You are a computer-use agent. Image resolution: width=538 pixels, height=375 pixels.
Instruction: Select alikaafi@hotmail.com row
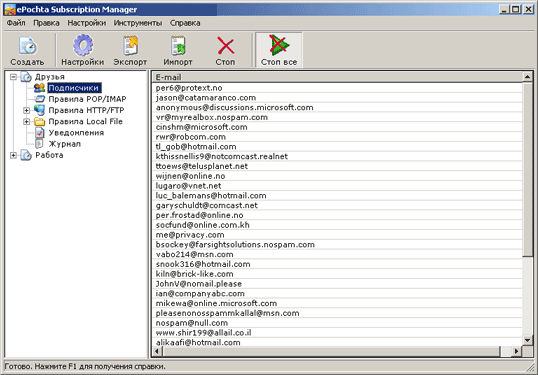(x=338, y=342)
